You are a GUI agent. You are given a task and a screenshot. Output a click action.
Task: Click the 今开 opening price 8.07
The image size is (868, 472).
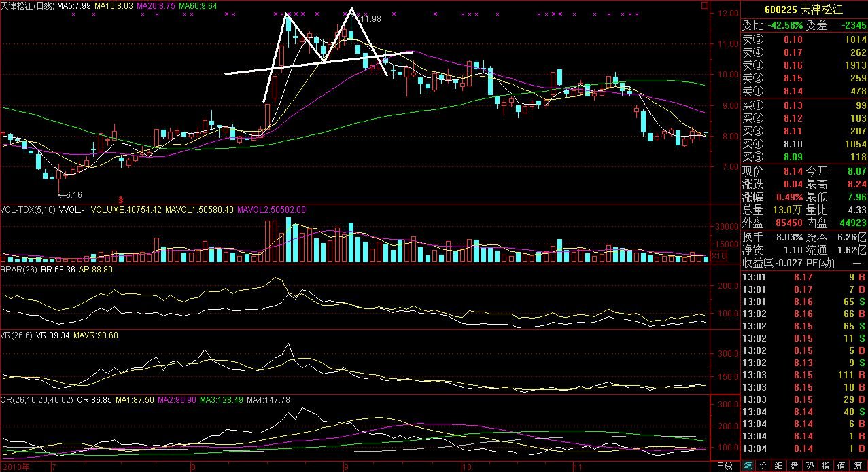click(x=856, y=171)
